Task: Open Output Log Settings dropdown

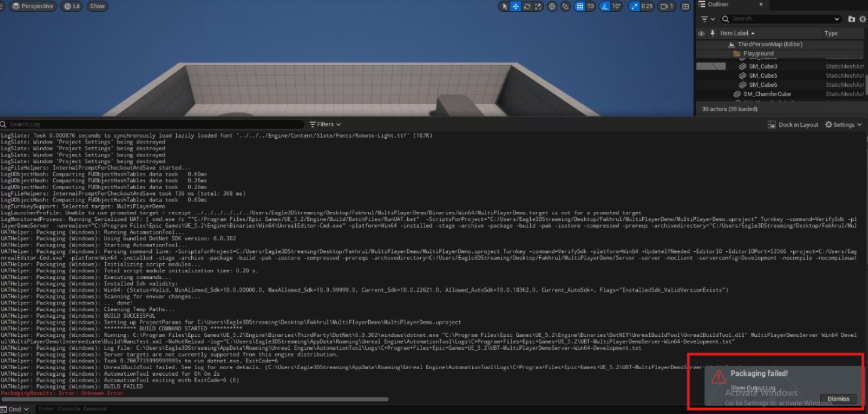Action: [x=843, y=124]
